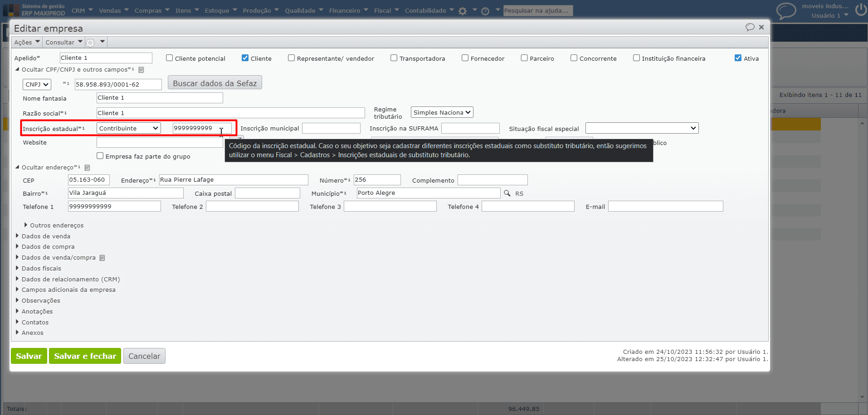The height and width of the screenshot is (415, 868).
Task: Enable the Concorrente checkbox
Action: [574, 58]
